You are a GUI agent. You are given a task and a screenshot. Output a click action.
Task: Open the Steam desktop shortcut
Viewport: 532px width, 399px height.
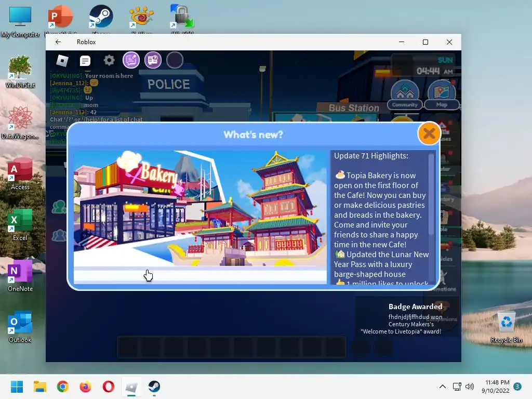tap(101, 20)
